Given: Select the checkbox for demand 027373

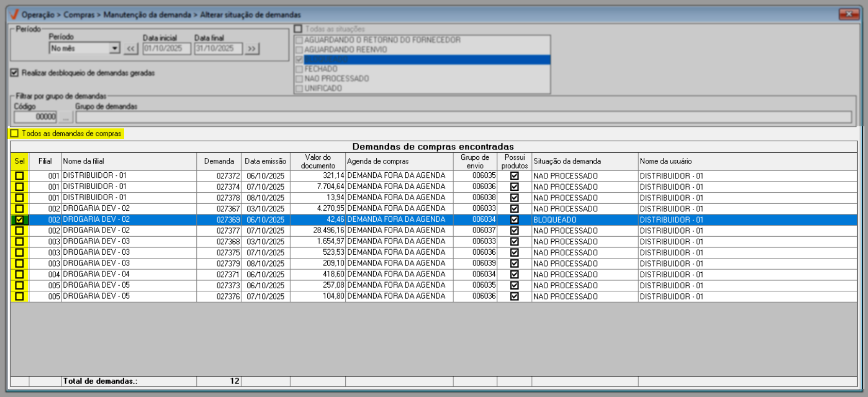Looking at the screenshot, I should point(20,285).
